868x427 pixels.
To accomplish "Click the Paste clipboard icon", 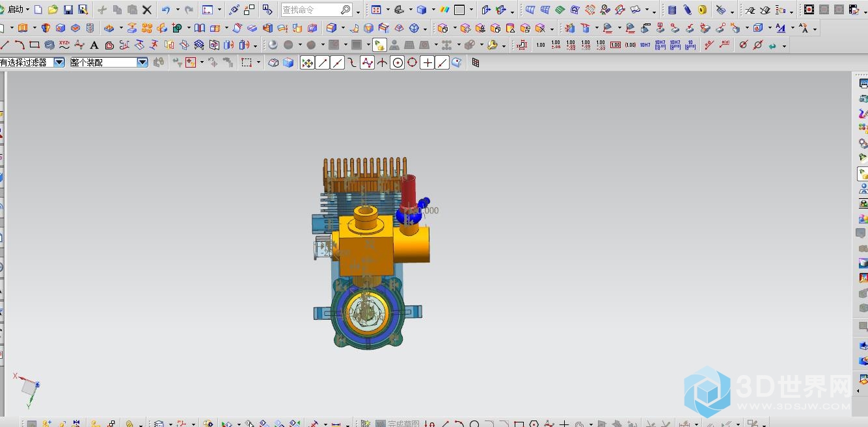I will [132, 10].
